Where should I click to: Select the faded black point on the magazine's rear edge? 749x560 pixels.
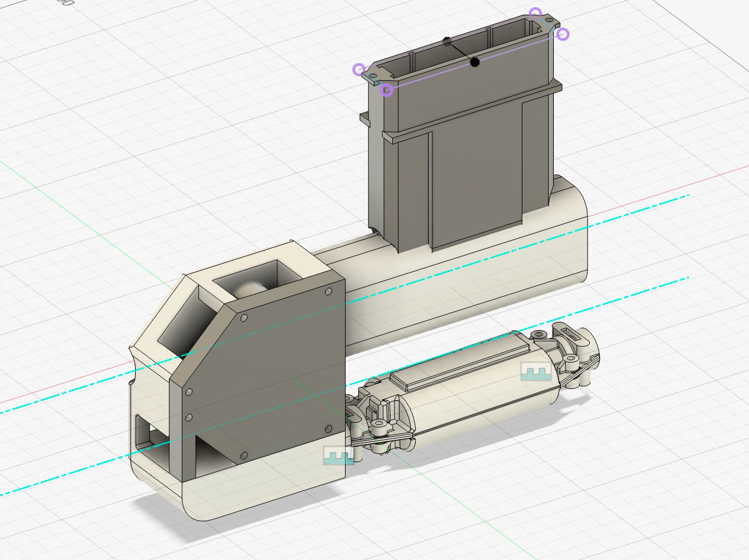tap(448, 41)
